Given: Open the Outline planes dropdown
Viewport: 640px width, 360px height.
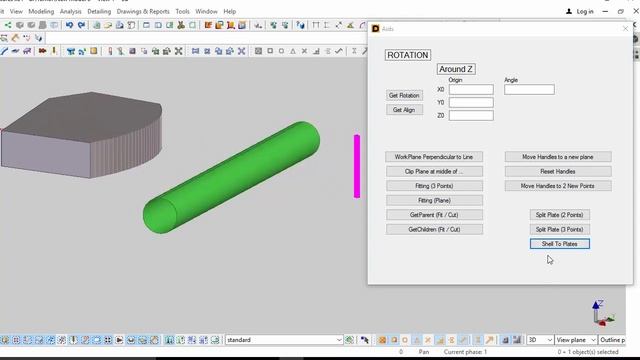Looking at the screenshot, I should coord(612,340).
